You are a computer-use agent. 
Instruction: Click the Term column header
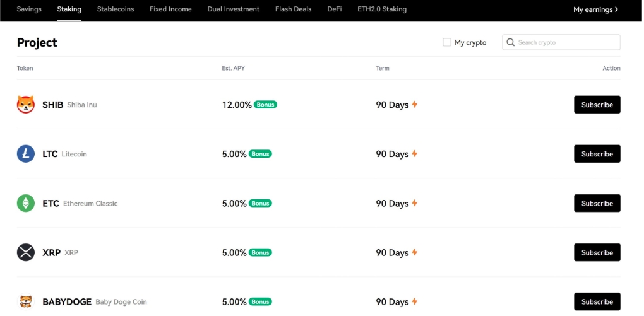[383, 68]
